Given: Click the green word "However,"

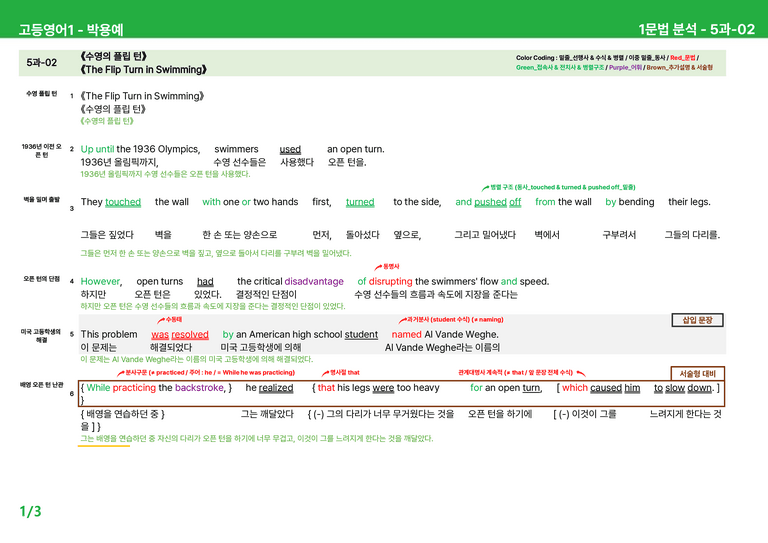Looking at the screenshot, I should (101, 282).
